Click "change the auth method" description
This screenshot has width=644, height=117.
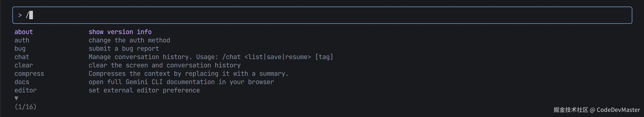129,40
